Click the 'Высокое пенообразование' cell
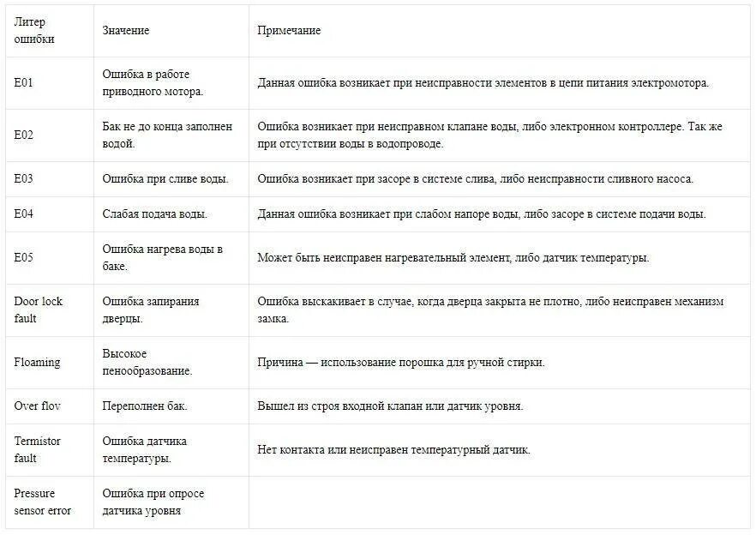 point(171,363)
